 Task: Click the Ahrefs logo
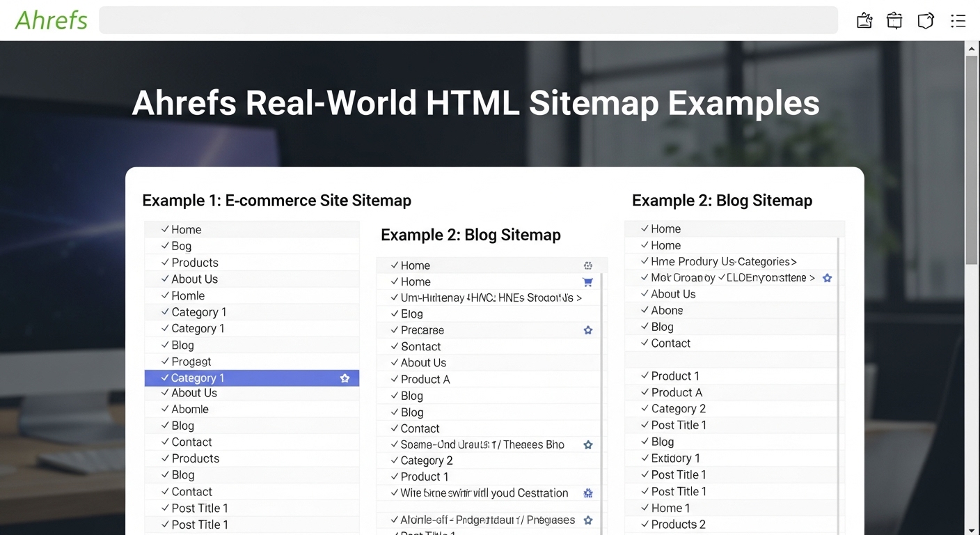[x=51, y=20]
